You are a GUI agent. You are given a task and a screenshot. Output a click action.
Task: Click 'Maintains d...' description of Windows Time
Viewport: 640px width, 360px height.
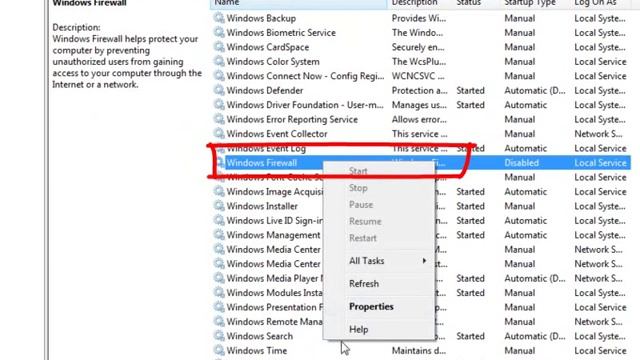pos(419,351)
